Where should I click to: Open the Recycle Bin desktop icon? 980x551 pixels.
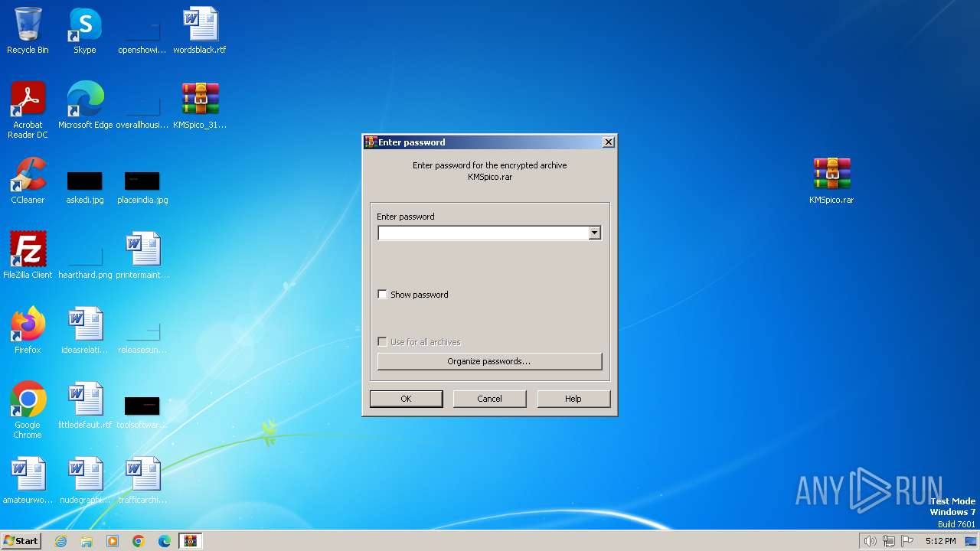(x=28, y=31)
